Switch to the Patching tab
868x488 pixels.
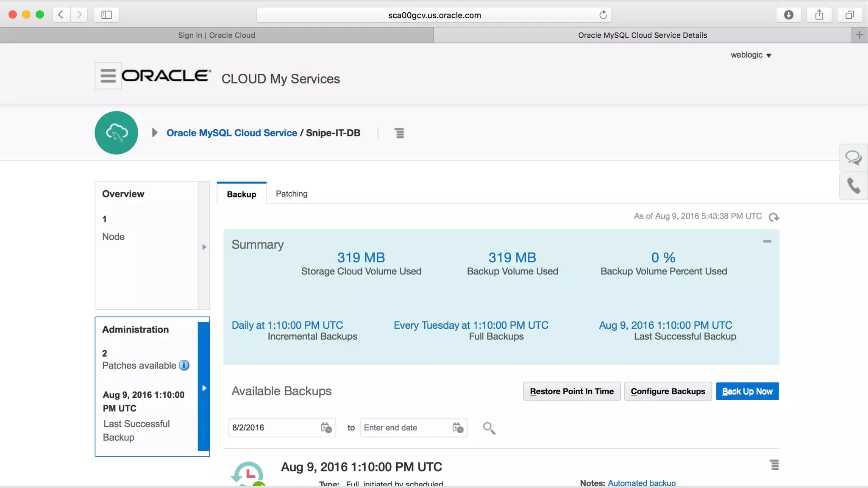(292, 194)
